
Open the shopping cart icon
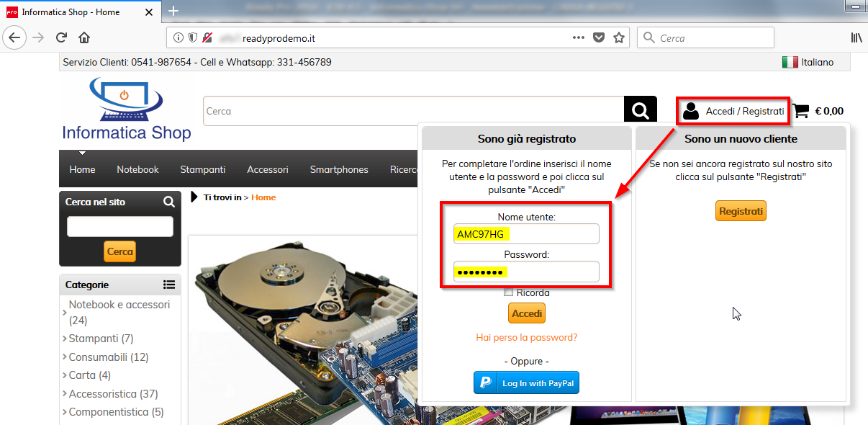(x=800, y=111)
